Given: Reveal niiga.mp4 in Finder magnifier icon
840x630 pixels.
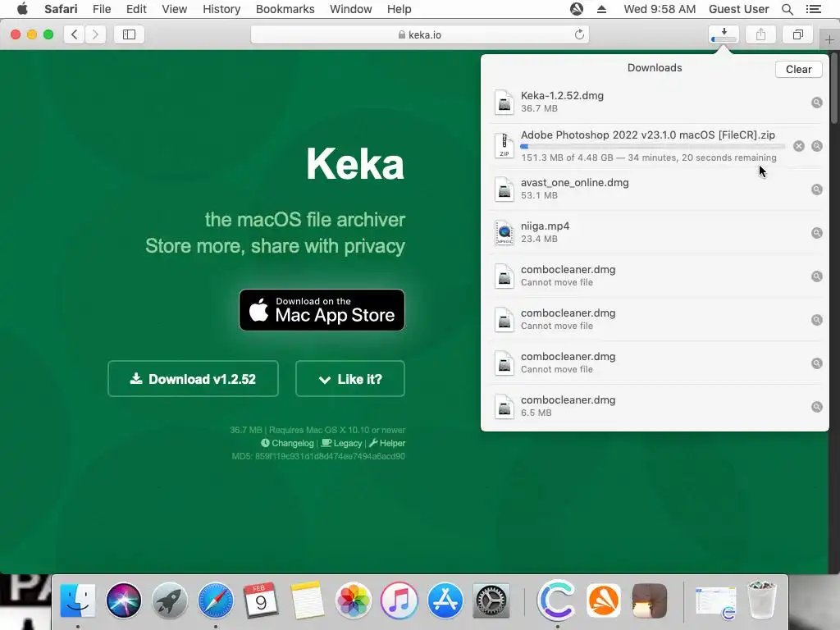Looking at the screenshot, I should pyautogui.click(x=816, y=232).
